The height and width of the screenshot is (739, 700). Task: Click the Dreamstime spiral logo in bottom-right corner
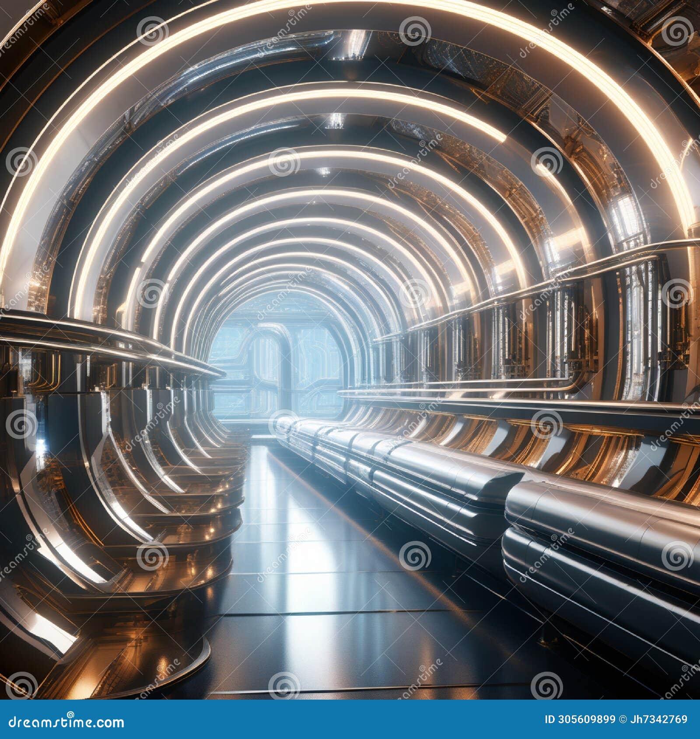point(678,687)
